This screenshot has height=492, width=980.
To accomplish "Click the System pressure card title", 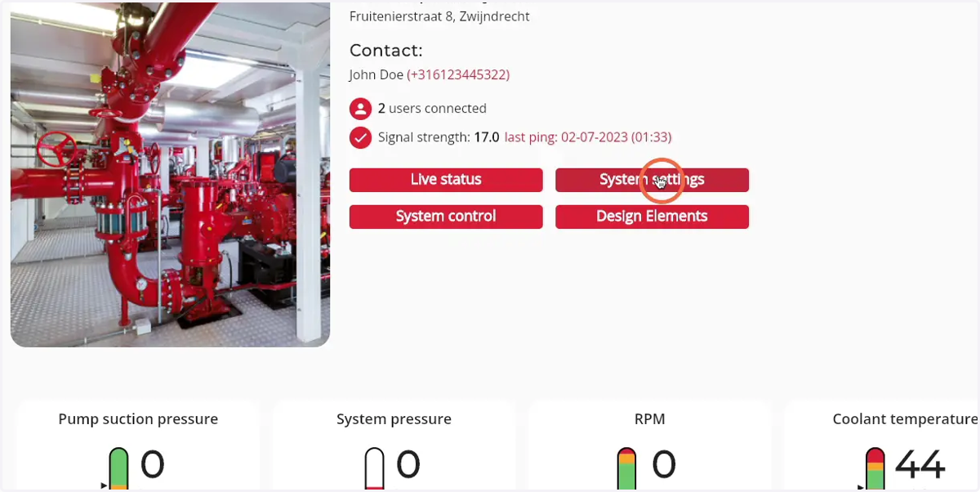I will 394,419.
